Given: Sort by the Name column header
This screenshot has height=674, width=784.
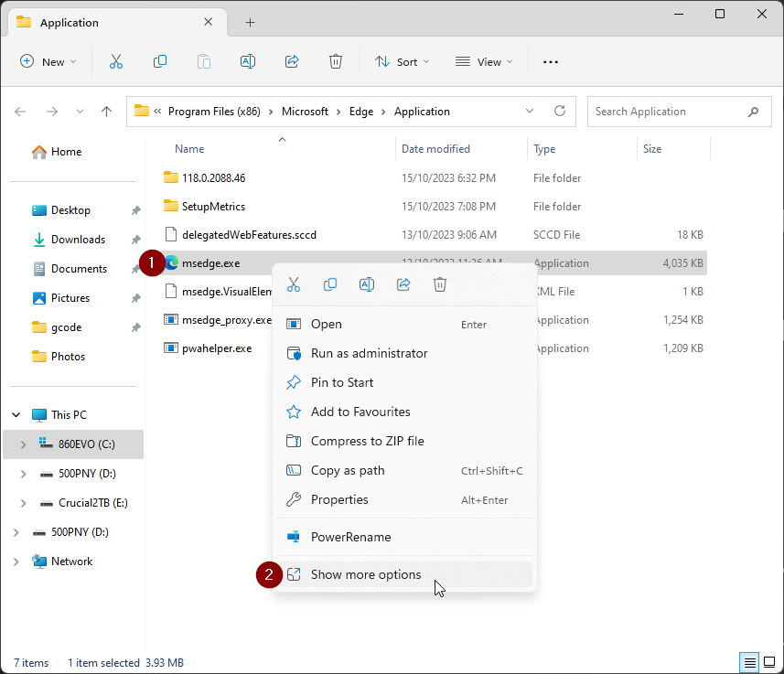Looking at the screenshot, I should click(189, 149).
